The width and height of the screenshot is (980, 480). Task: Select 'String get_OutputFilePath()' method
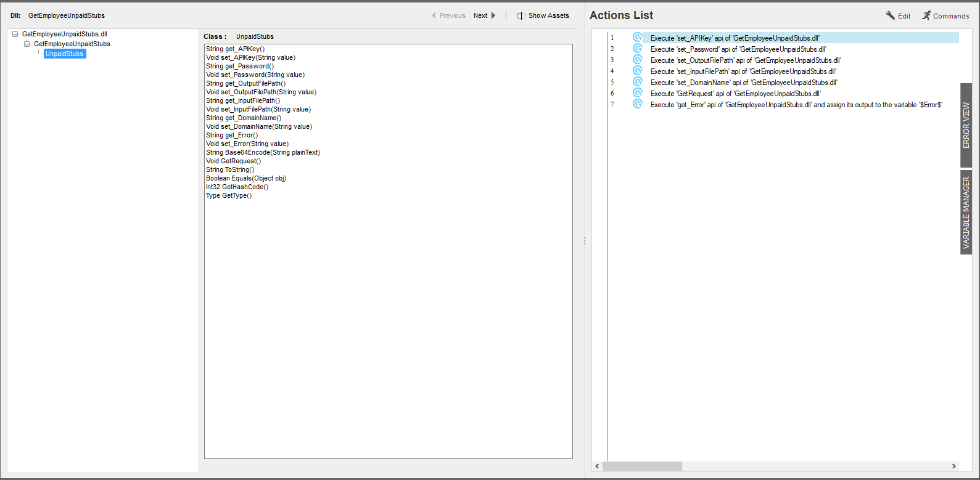click(246, 84)
